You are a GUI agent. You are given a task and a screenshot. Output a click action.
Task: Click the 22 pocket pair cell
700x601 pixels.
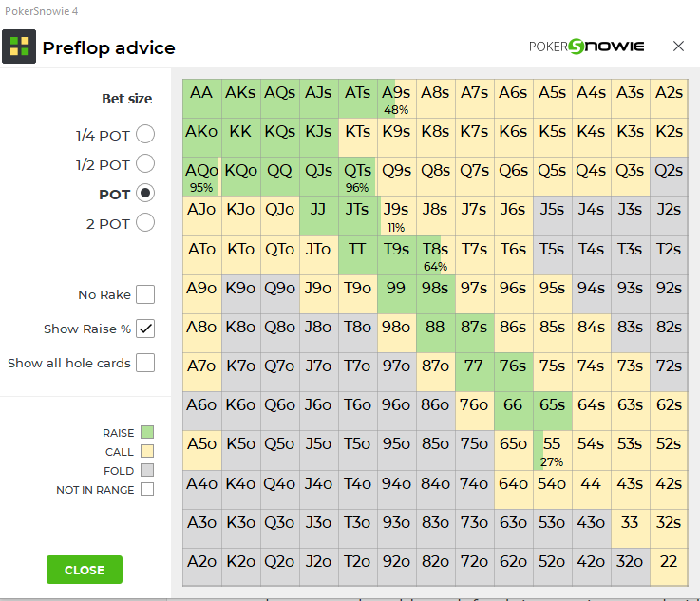(x=669, y=567)
